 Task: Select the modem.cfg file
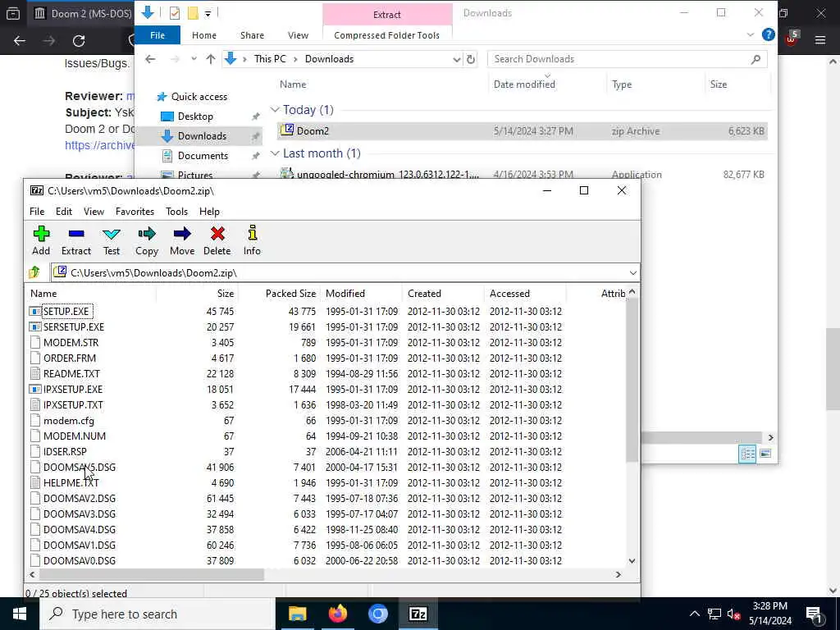click(x=69, y=421)
